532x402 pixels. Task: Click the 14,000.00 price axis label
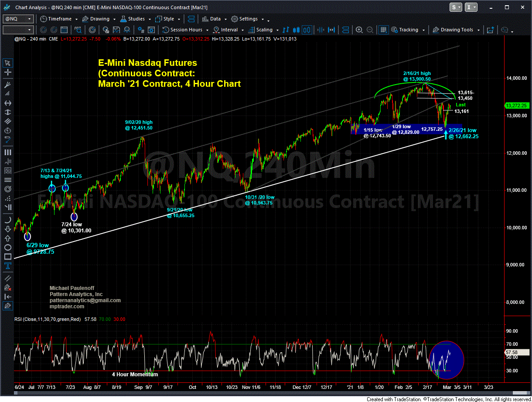[x=517, y=78]
